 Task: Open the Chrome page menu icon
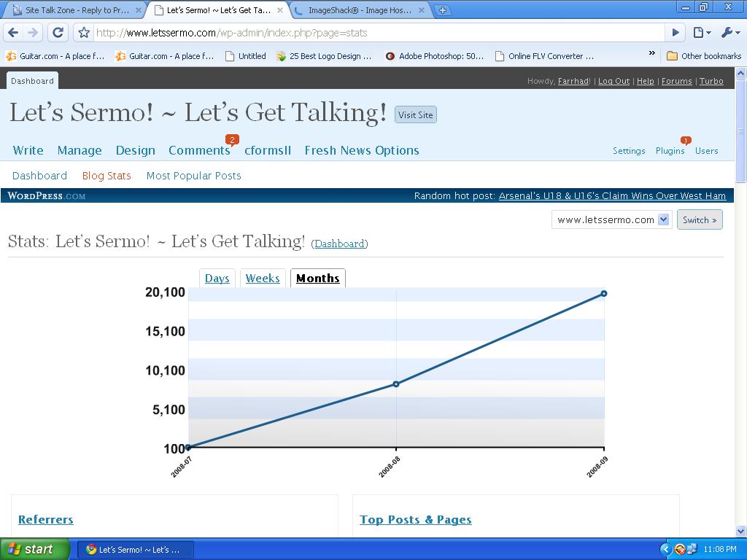click(x=702, y=32)
